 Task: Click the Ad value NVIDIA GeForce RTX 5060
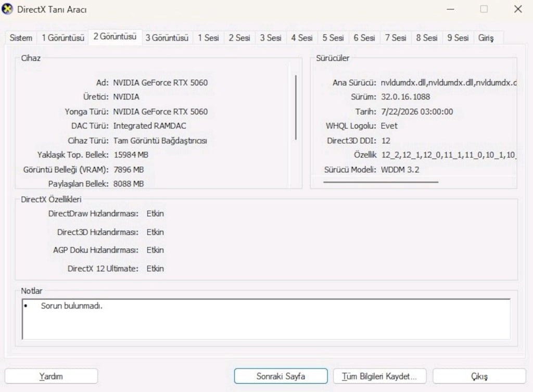click(x=160, y=83)
